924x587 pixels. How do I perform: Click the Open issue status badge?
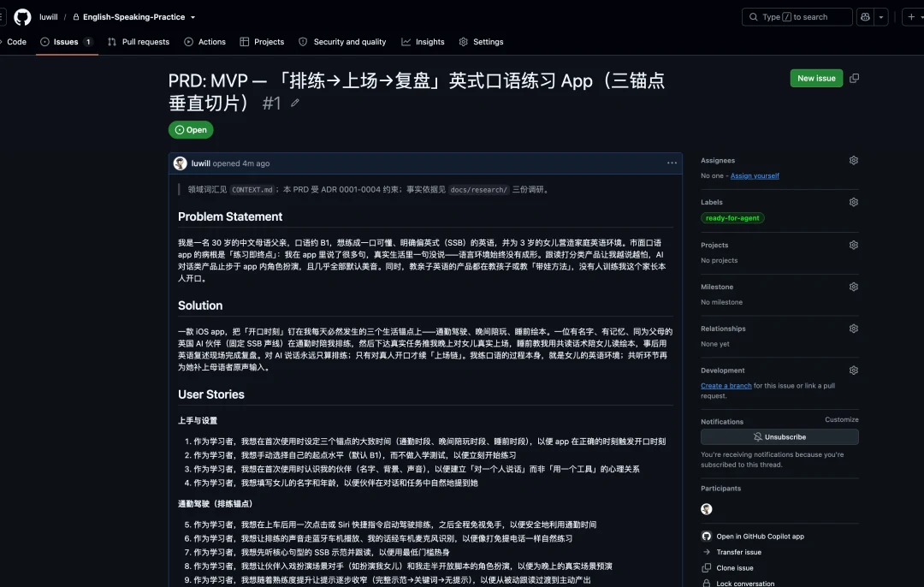pos(191,130)
